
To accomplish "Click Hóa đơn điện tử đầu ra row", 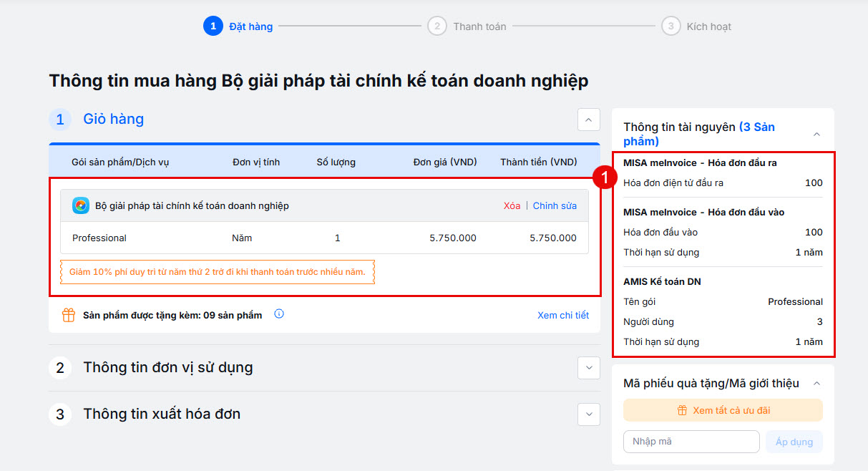I will (x=723, y=183).
